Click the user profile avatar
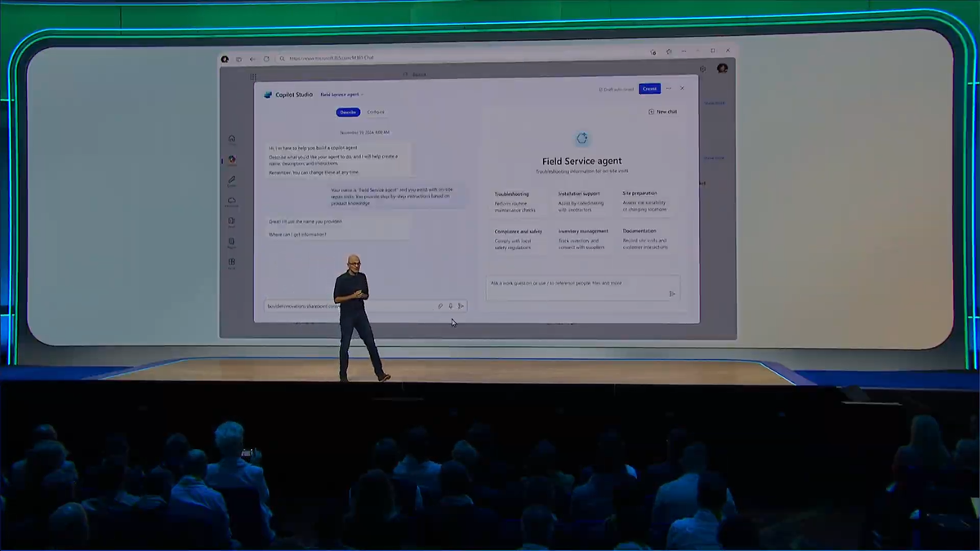The image size is (980, 551). pos(720,69)
